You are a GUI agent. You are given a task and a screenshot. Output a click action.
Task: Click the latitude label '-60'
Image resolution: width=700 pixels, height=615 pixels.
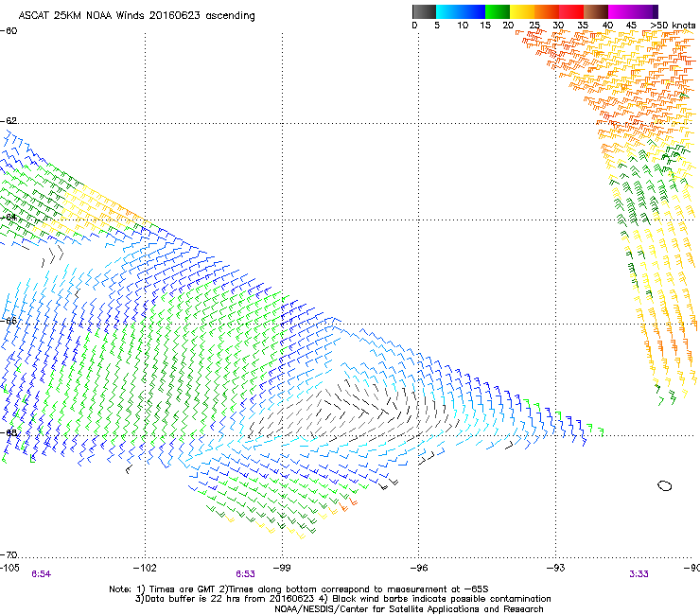[x=9, y=31]
